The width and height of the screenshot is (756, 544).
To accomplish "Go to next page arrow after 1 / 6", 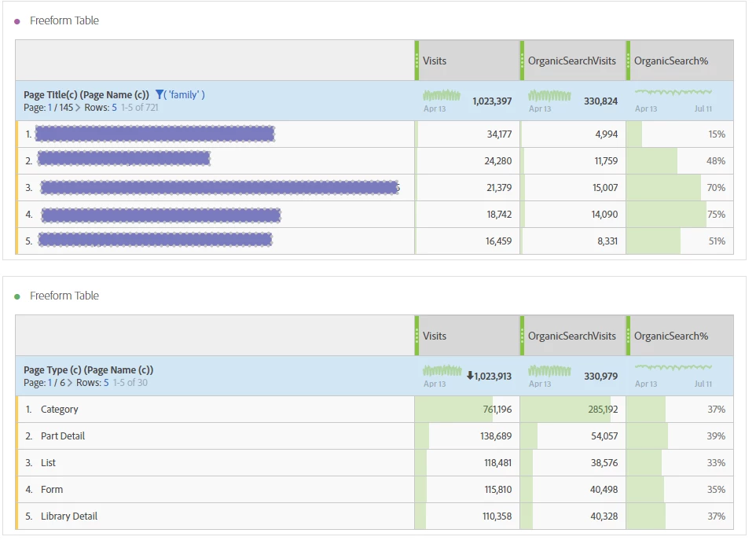I will tap(69, 383).
